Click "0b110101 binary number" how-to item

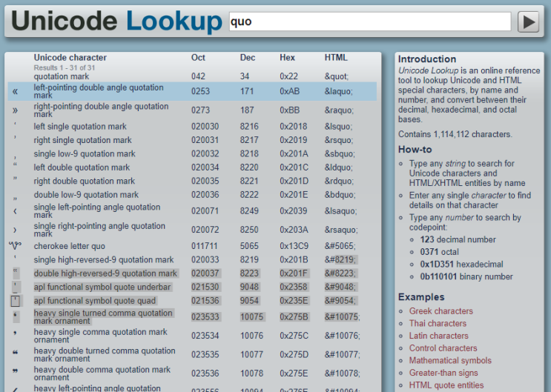click(466, 277)
